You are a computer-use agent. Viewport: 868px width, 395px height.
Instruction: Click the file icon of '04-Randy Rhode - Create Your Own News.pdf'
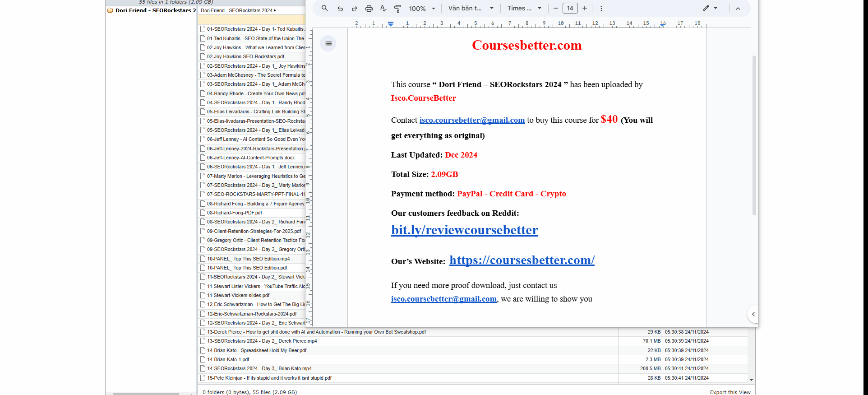tap(203, 93)
